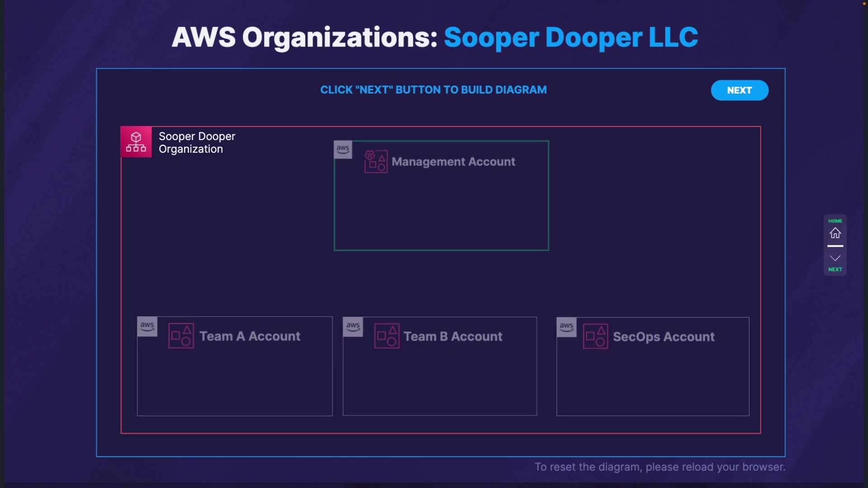Click the down chevron for next slide
Image resolution: width=868 pixels, height=488 pixels.
835,258
